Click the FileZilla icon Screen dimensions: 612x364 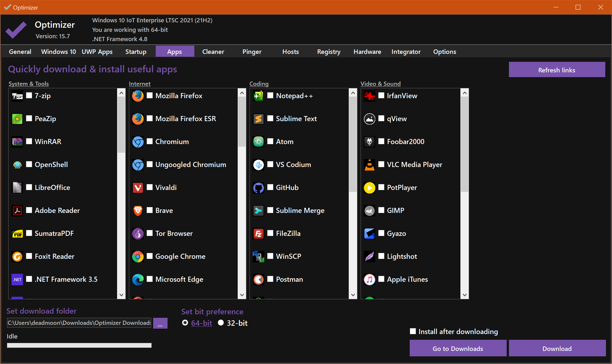click(258, 234)
